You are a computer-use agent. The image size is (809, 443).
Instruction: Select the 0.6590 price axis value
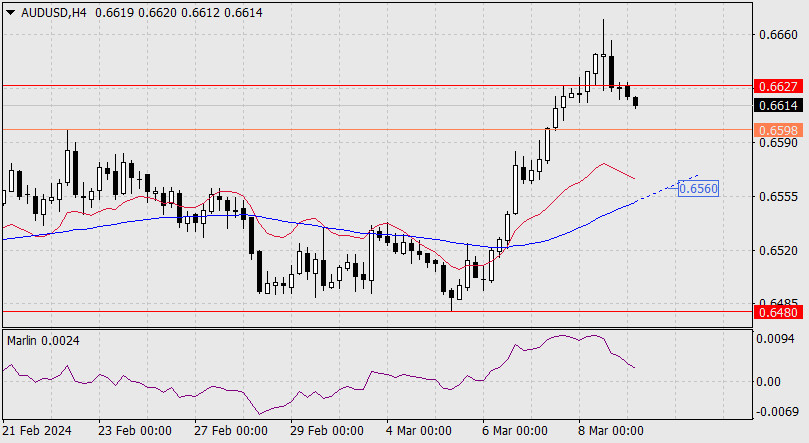[778, 143]
